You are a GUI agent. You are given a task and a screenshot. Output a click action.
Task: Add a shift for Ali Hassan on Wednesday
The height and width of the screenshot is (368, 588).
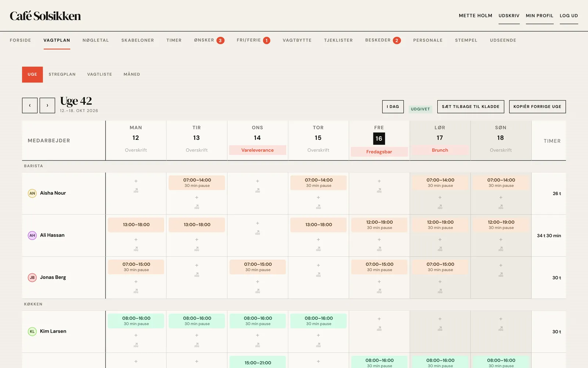258,223
